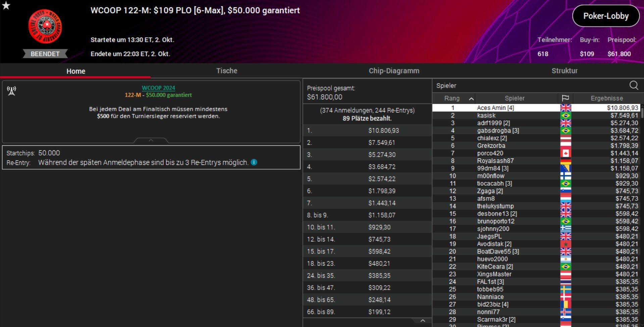Click the broadcast antenna icon
Screen dimensions: 644x327
pos(12,91)
